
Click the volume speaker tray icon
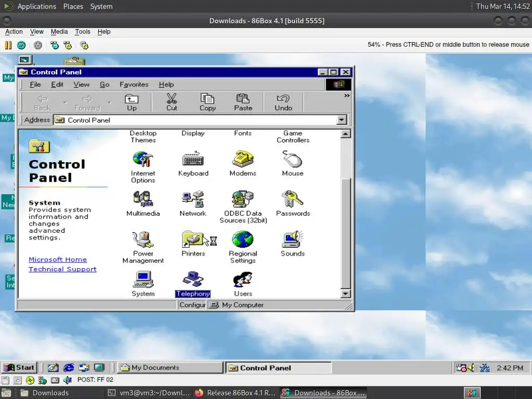pos(471,368)
